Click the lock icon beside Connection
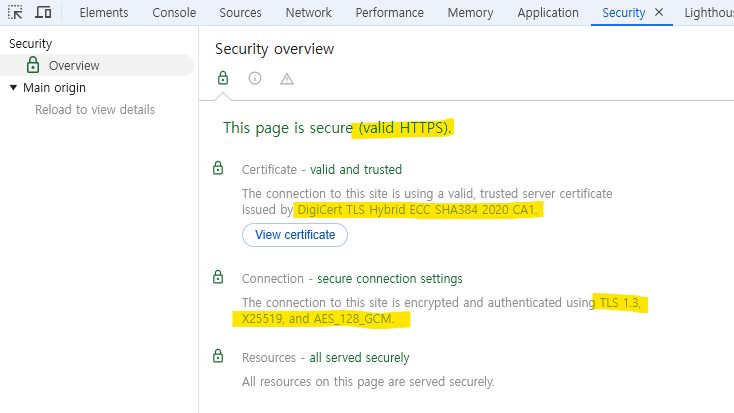The image size is (734, 413). 219,278
